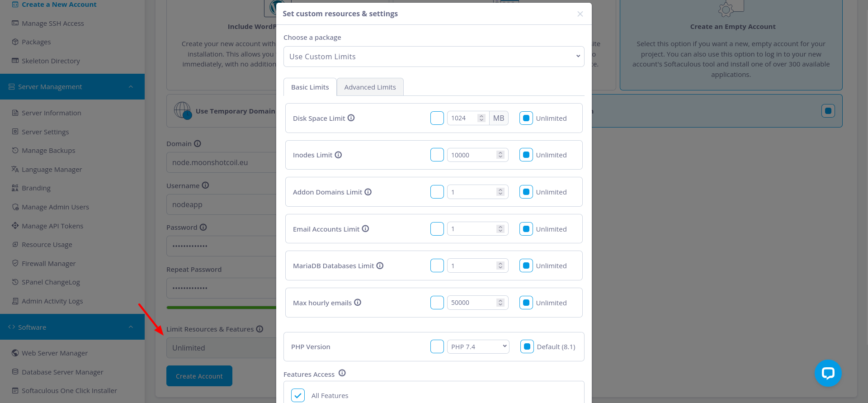
Task: Select the Create an Empty Account card
Action: [x=731, y=44]
